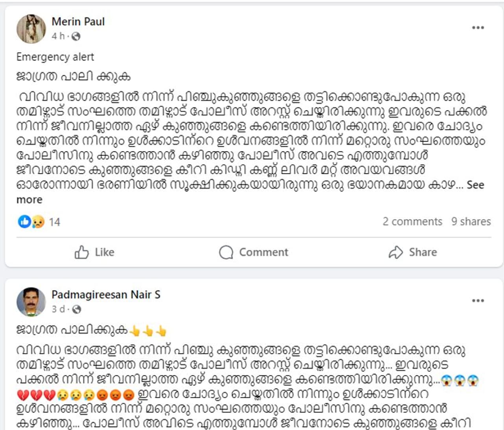This screenshot has height=430, width=504.
Task: Like Merin Paul's post
Action: [94, 252]
